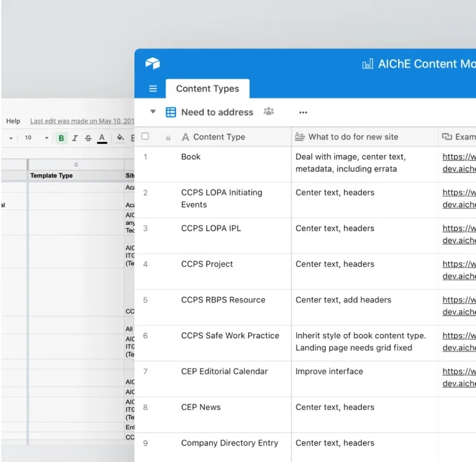Select the CCPS Project cell
This screenshot has width=476, height=462.
pyautogui.click(x=235, y=272)
